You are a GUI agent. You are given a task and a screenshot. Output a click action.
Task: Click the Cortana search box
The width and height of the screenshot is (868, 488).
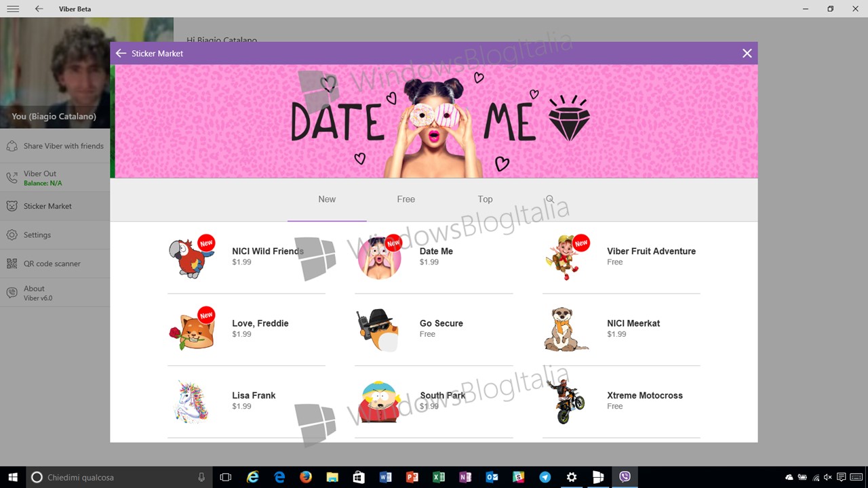[x=119, y=477]
